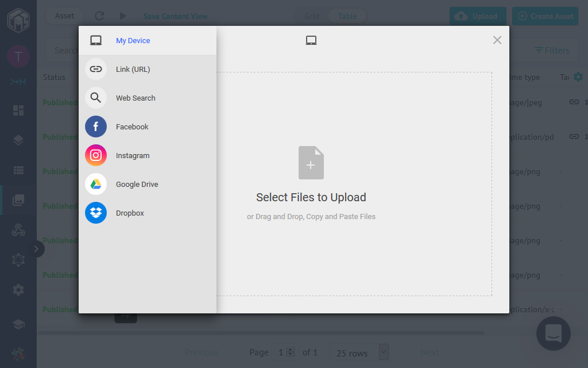This screenshot has height=368, width=588.
Task: Select Facebook as upload source
Action: coord(132,126)
